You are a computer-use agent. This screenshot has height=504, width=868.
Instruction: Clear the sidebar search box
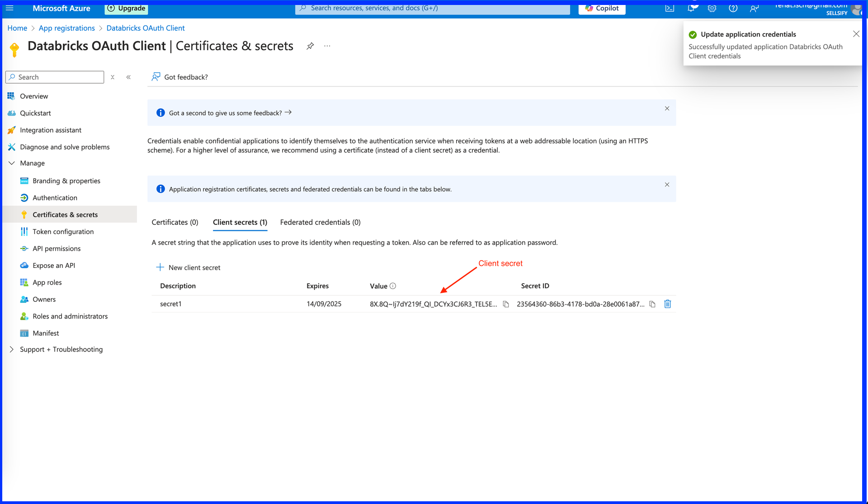pyautogui.click(x=113, y=77)
